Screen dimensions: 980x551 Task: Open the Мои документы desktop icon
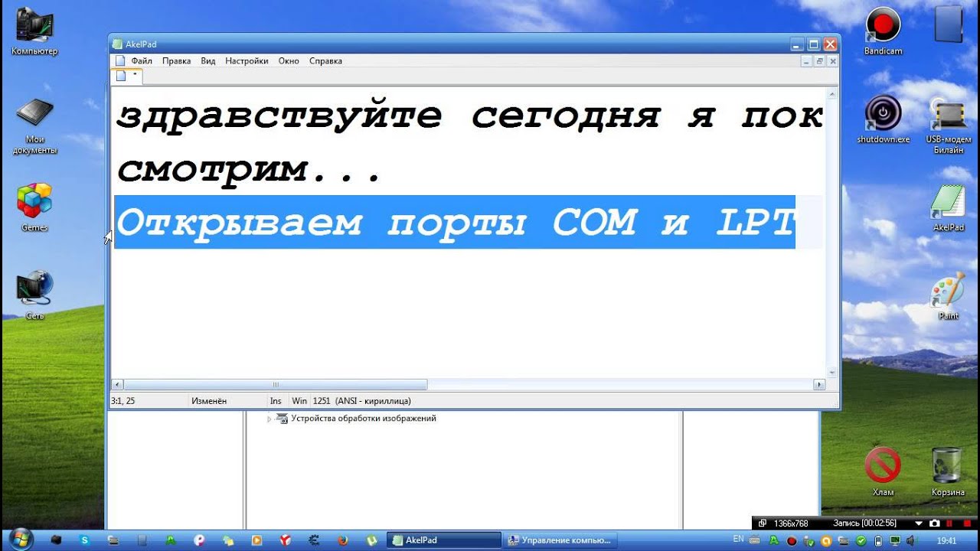(34, 126)
